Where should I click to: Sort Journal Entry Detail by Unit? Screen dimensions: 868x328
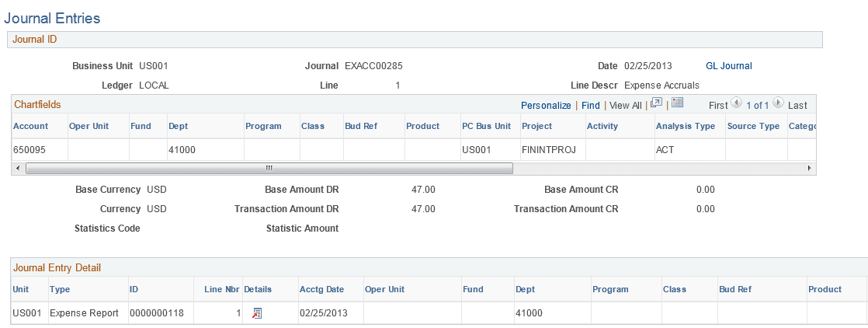coord(20,289)
